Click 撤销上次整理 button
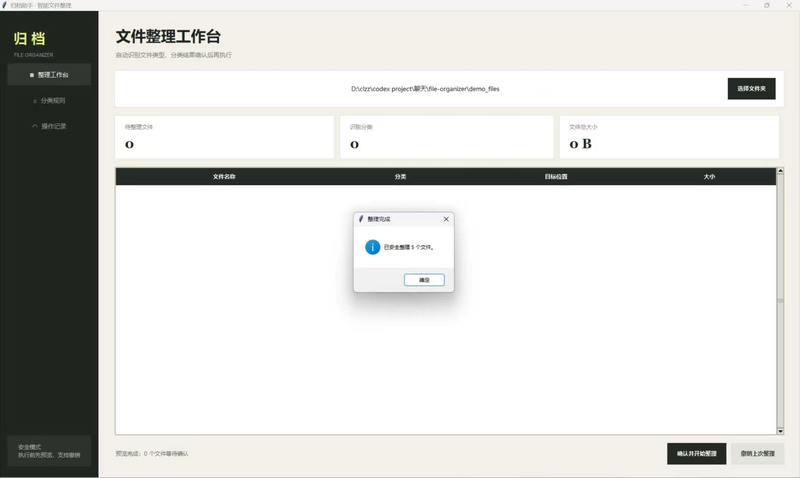 point(757,454)
